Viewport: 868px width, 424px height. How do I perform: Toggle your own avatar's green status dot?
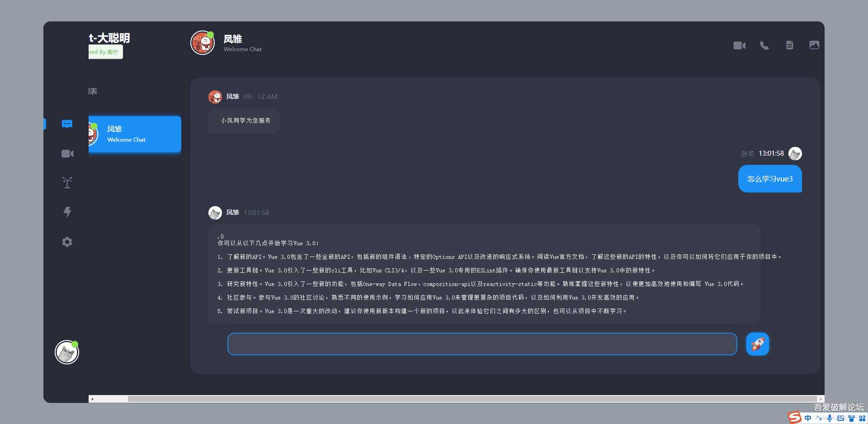75,344
